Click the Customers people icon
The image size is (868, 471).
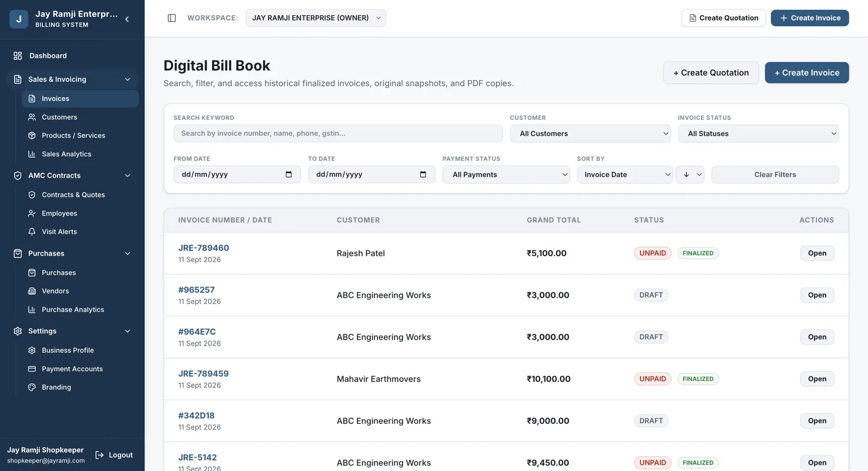click(x=32, y=117)
